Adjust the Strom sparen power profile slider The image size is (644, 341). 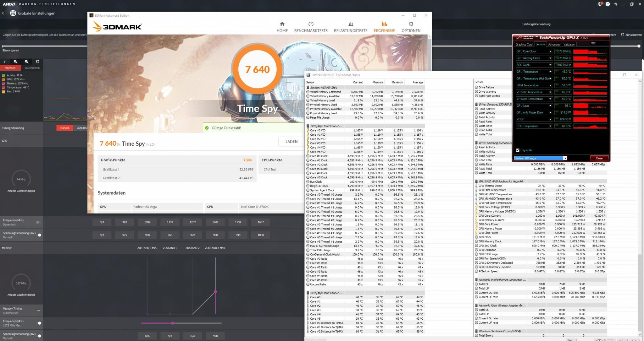click(639, 46)
